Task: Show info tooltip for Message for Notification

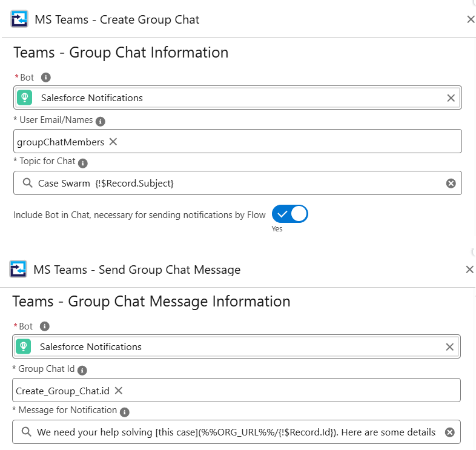Action: pyautogui.click(x=125, y=412)
